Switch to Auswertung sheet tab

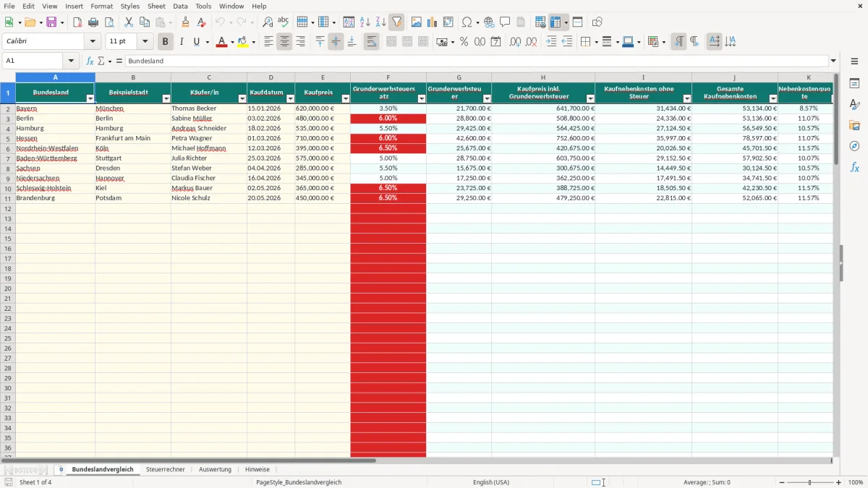(x=215, y=469)
